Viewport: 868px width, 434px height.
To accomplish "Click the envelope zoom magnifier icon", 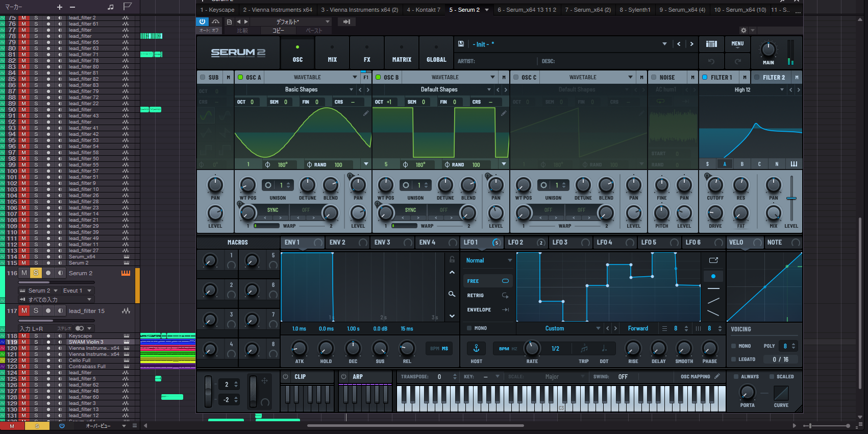I will 452,294.
